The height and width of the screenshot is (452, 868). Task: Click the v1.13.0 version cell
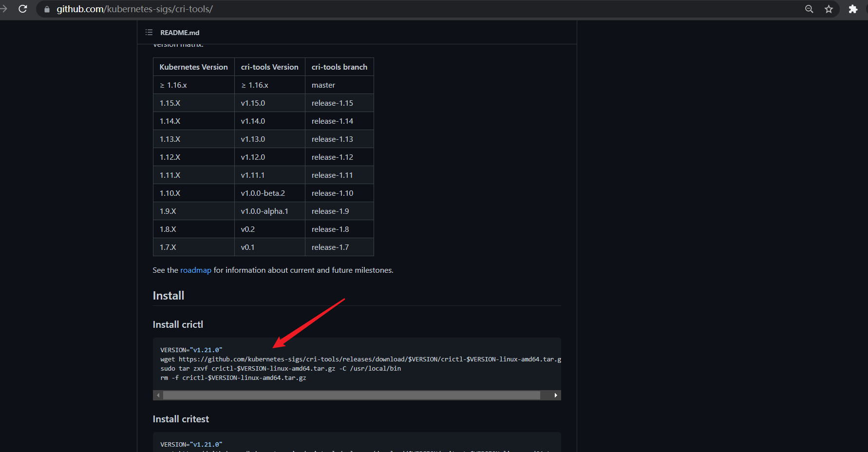(270, 139)
